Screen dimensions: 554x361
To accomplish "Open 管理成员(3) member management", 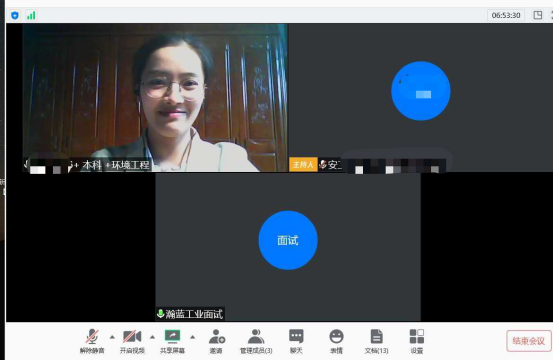I will [x=256, y=341].
